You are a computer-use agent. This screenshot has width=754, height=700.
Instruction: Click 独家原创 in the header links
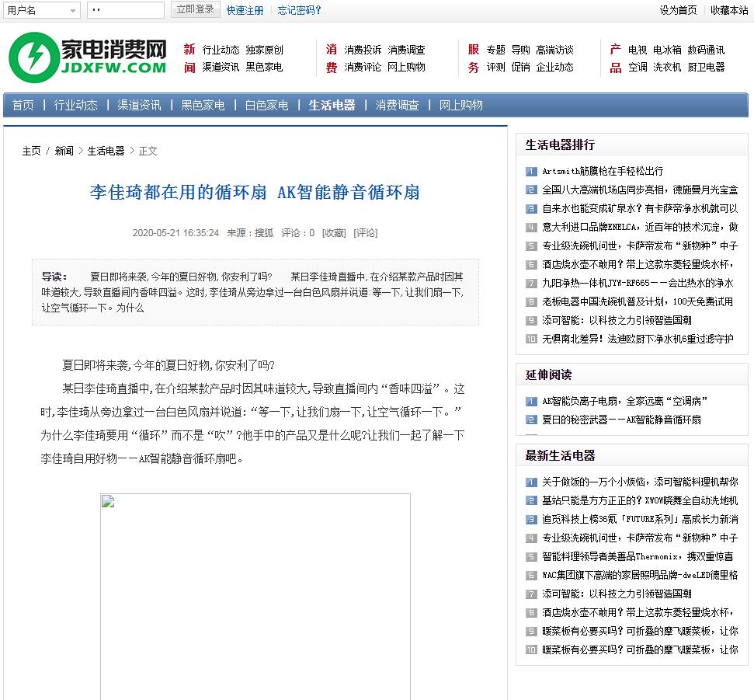click(x=265, y=50)
